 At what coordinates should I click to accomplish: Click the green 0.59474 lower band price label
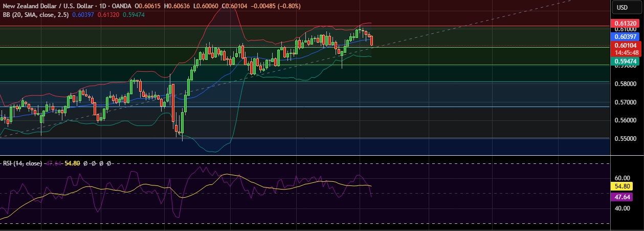pyautogui.click(x=625, y=61)
